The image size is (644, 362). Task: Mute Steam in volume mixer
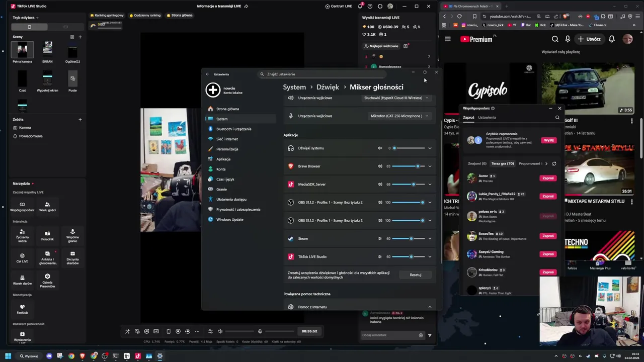click(380, 239)
